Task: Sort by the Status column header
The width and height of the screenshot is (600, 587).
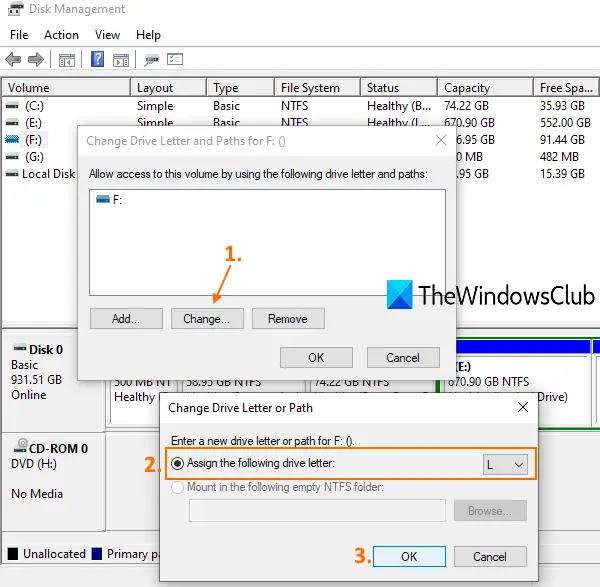Action: click(399, 88)
